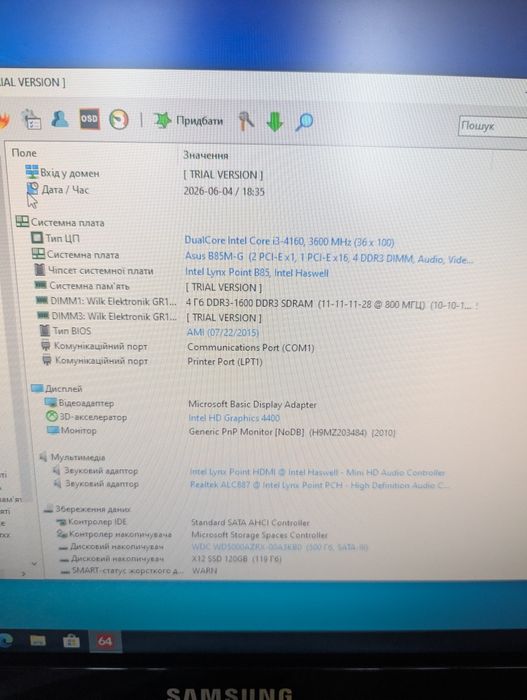Select the Відеоадаптер row

[x=79, y=403]
